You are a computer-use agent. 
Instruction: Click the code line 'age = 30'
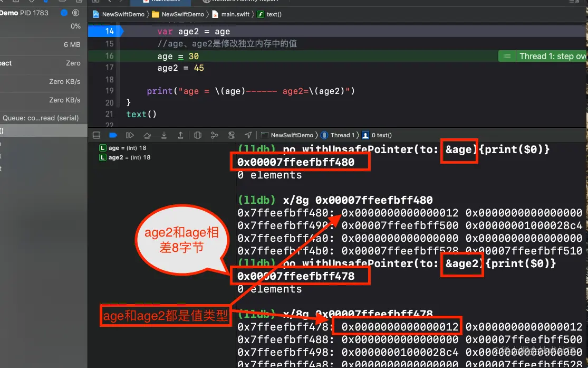(x=178, y=56)
